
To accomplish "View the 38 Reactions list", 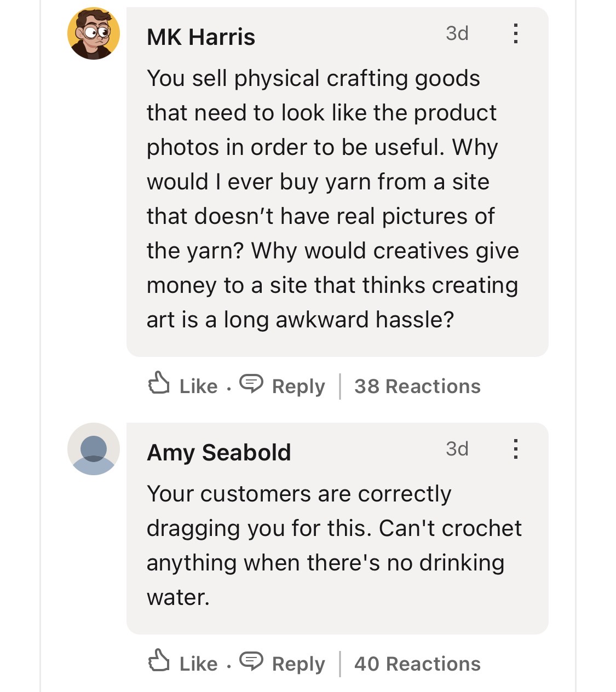I will pos(417,387).
